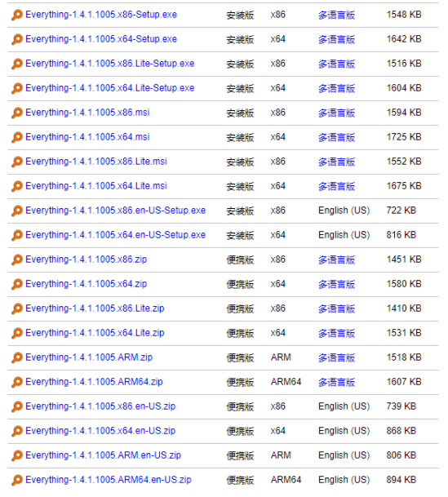Select the 722 KB size text
Screen dimensions: 448x497
click(401, 211)
